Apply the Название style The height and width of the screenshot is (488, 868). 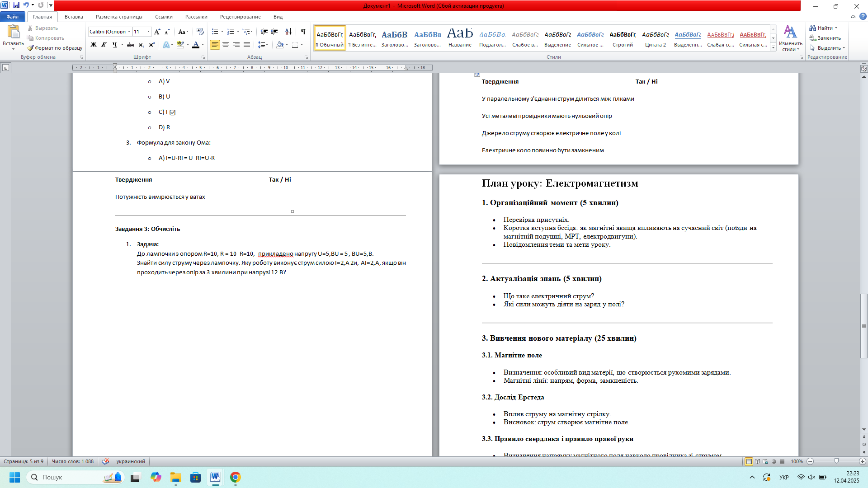(x=460, y=38)
